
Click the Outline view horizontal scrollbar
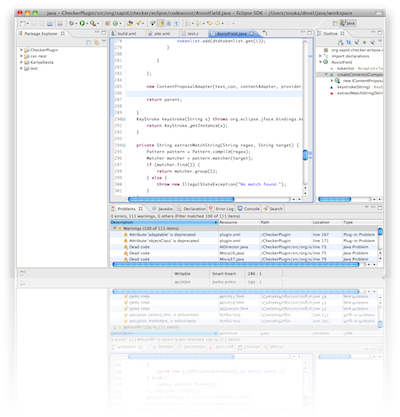pos(334,199)
